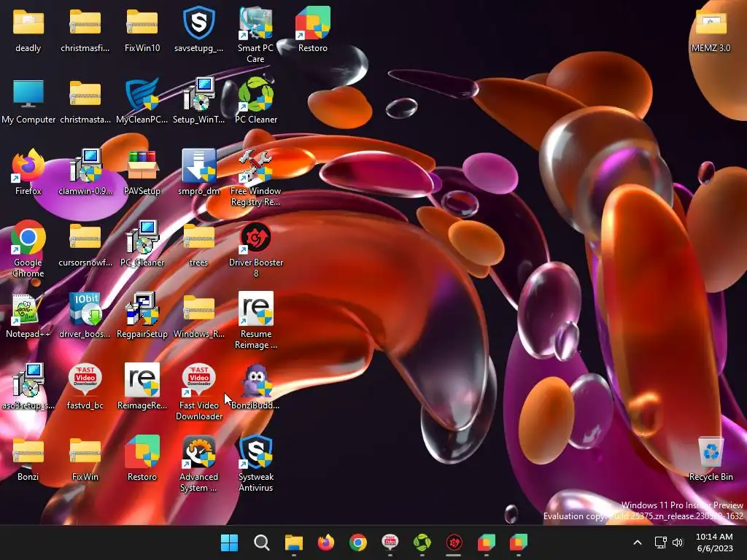
Task: Open File Explorer from taskbar
Action: coord(293,542)
